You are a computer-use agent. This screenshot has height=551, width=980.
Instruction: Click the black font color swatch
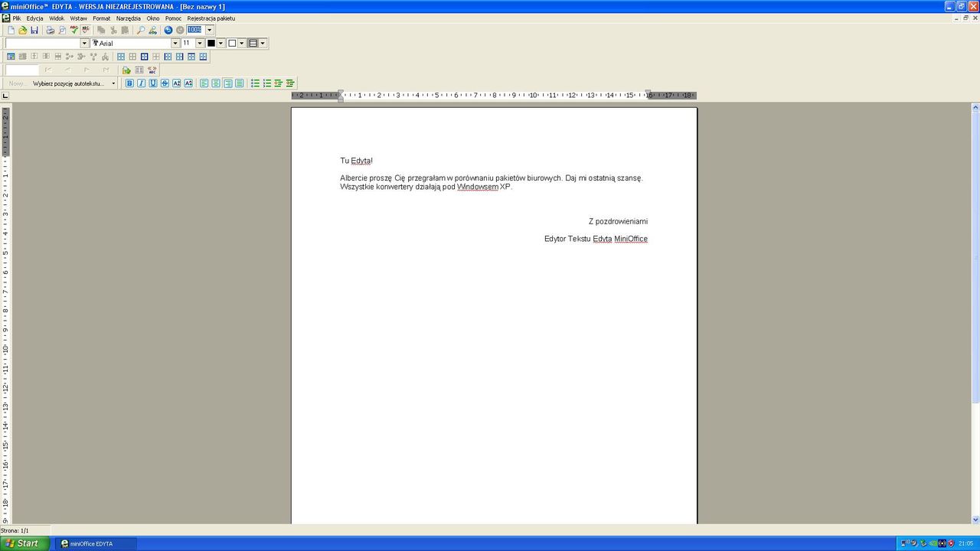[x=211, y=44]
